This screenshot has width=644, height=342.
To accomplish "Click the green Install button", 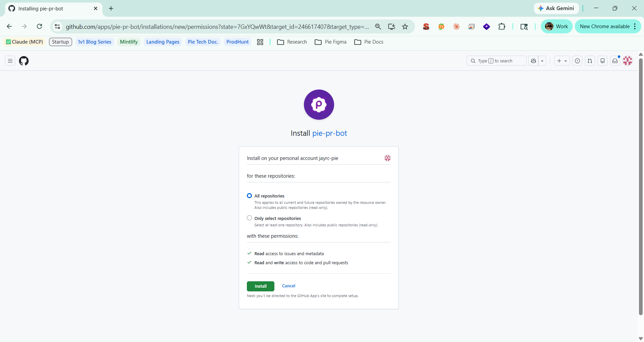I will click(x=261, y=286).
